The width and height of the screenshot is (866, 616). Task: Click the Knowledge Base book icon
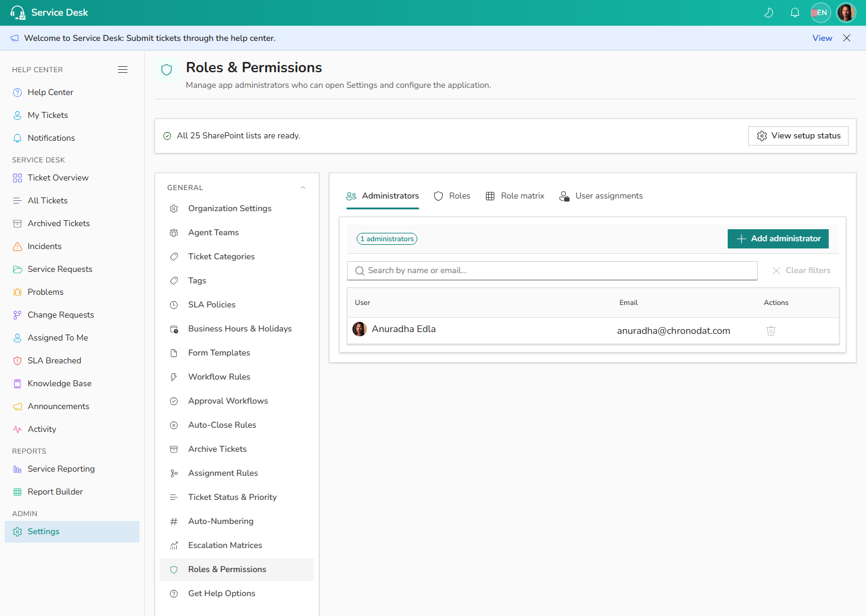[17, 383]
